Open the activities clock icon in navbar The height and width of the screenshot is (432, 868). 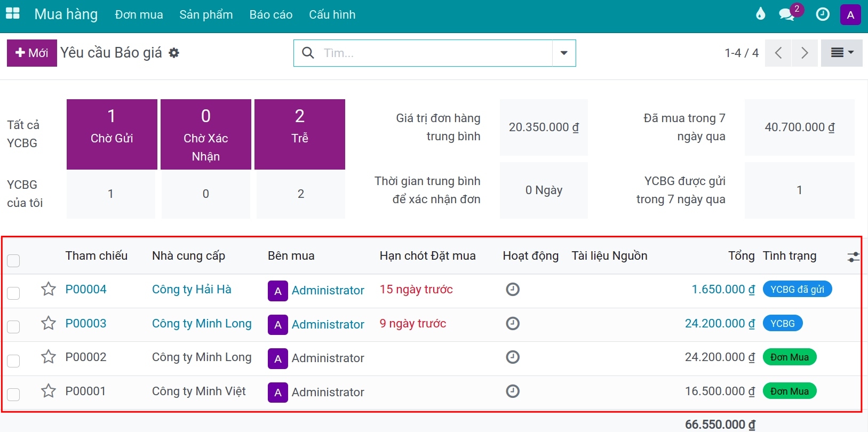click(823, 14)
